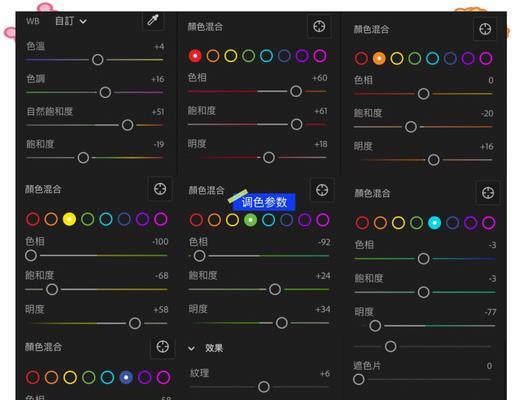The height and width of the screenshot is (400, 520).
Task: Choose red circle in the orange-selected color mix
Action: (x=361, y=58)
